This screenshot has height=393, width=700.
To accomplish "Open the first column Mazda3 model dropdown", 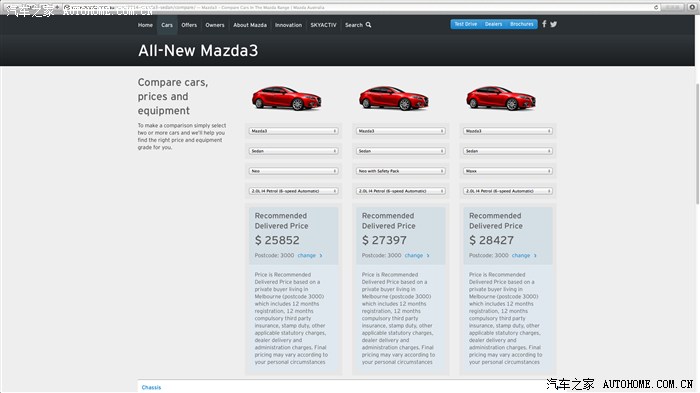I will 293,131.
